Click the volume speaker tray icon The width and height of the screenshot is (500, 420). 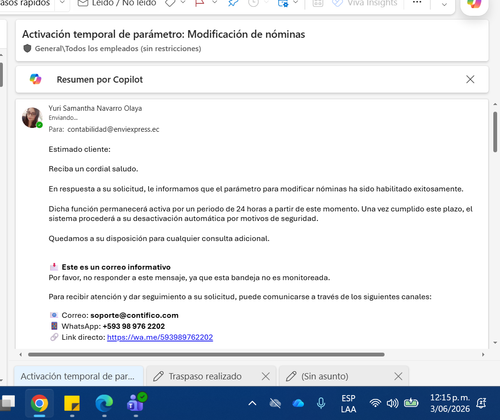(392, 404)
